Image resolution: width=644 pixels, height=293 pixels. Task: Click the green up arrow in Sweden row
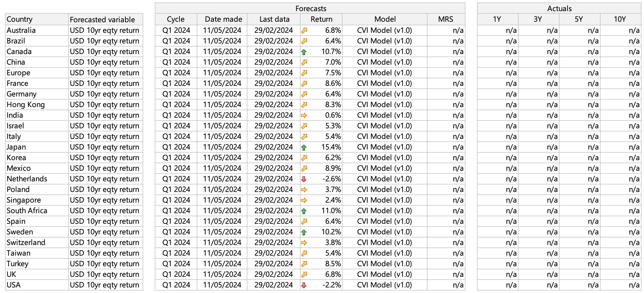click(304, 232)
